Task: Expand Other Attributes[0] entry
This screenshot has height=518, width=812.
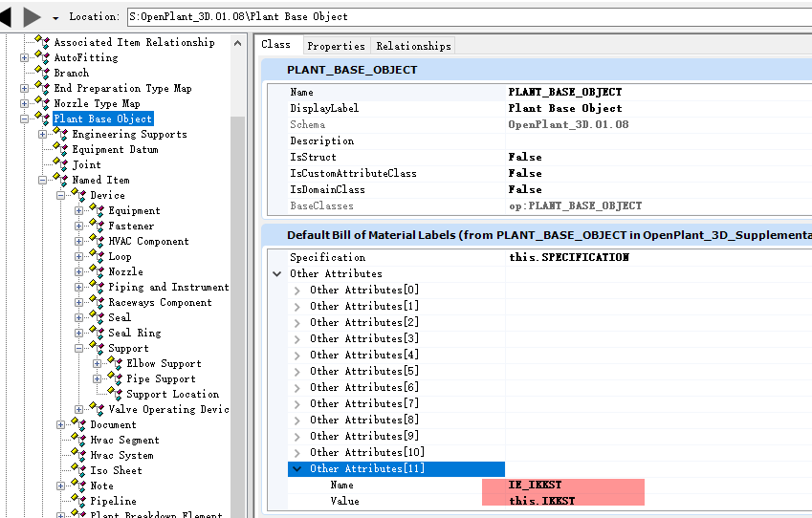Action: tap(297, 291)
